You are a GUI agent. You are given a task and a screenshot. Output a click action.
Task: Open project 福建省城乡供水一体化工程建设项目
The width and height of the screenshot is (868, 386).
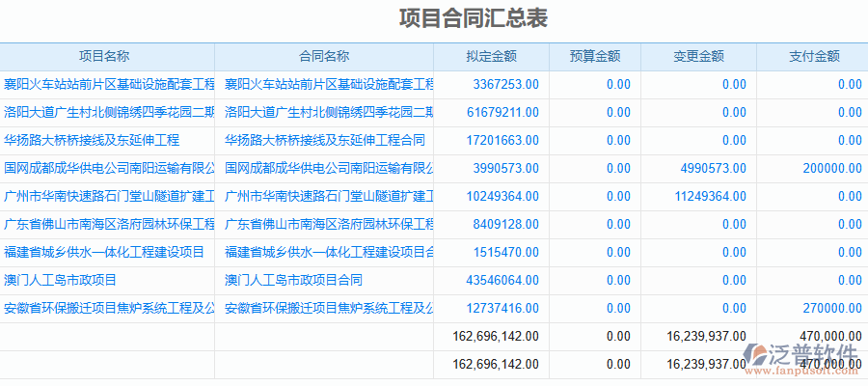tap(104, 253)
